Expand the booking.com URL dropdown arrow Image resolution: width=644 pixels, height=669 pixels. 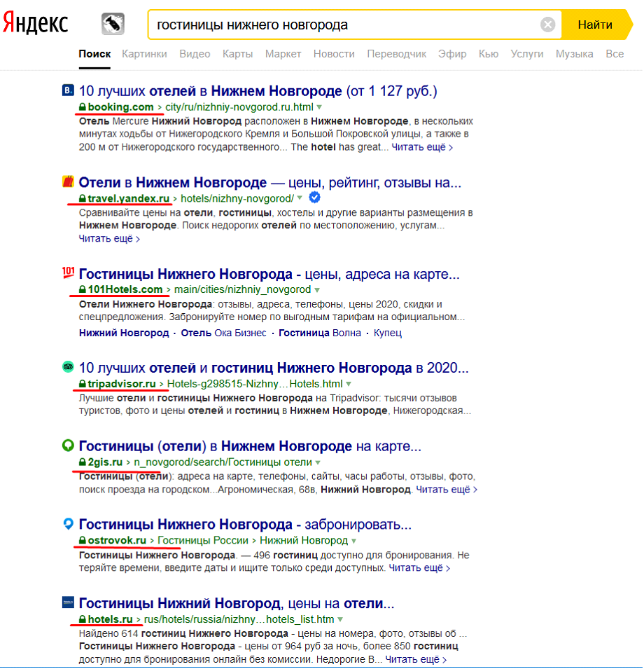coord(319,107)
